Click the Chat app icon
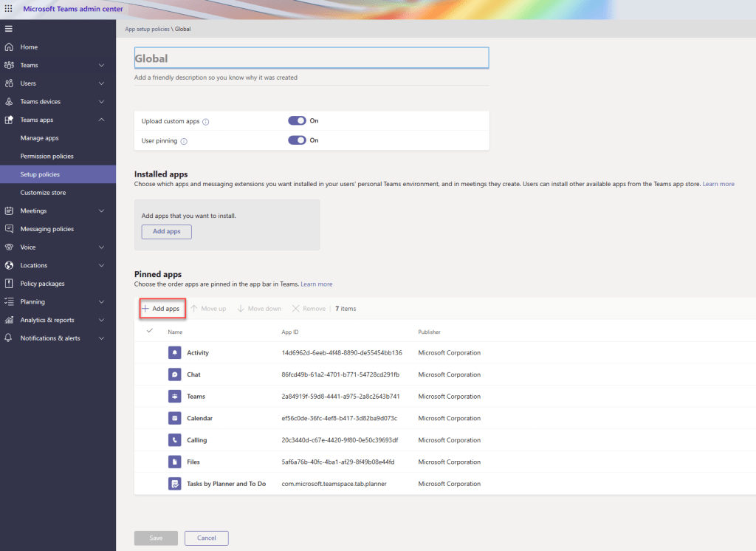 click(173, 374)
